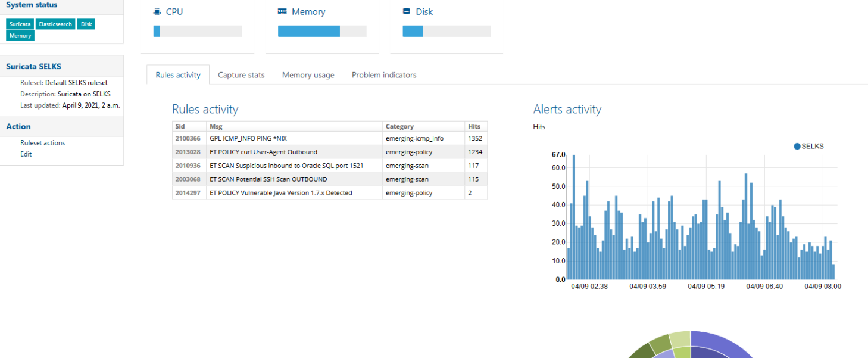Click the CPU usage progress bar

198,31
